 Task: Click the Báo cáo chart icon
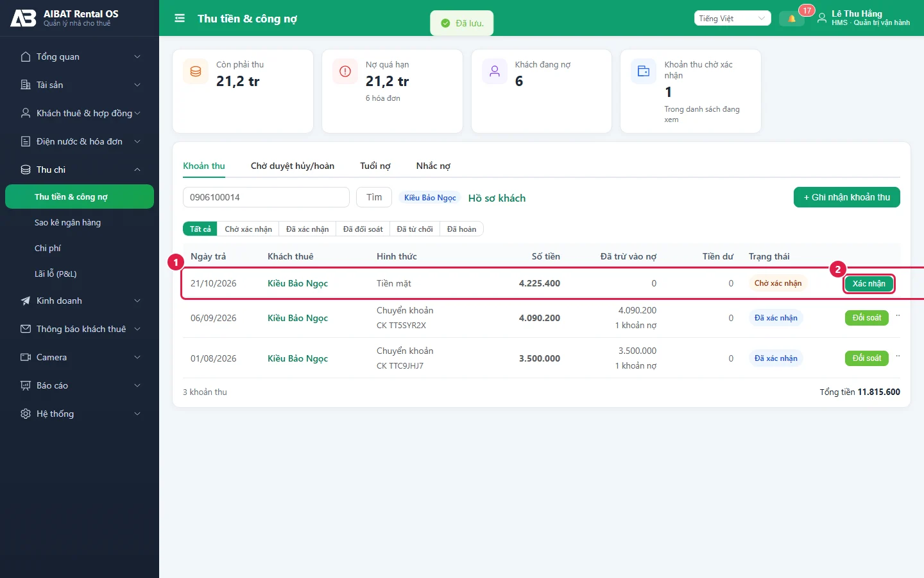coord(26,385)
